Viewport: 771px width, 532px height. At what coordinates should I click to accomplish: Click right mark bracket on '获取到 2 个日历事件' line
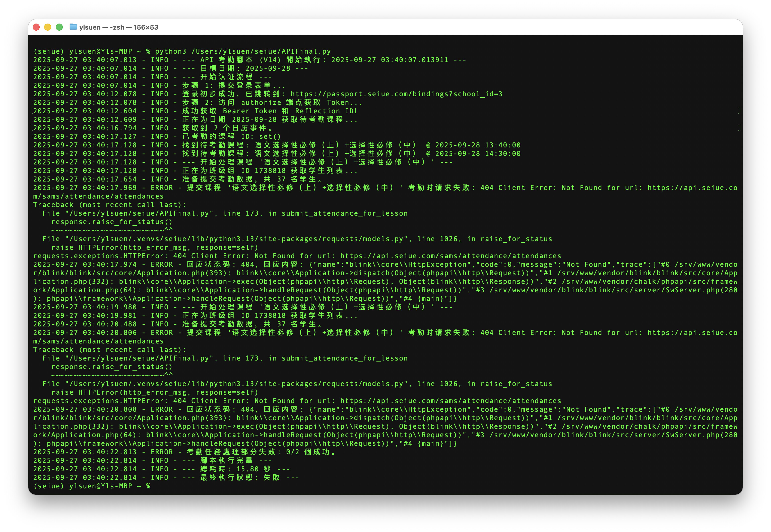(739, 128)
